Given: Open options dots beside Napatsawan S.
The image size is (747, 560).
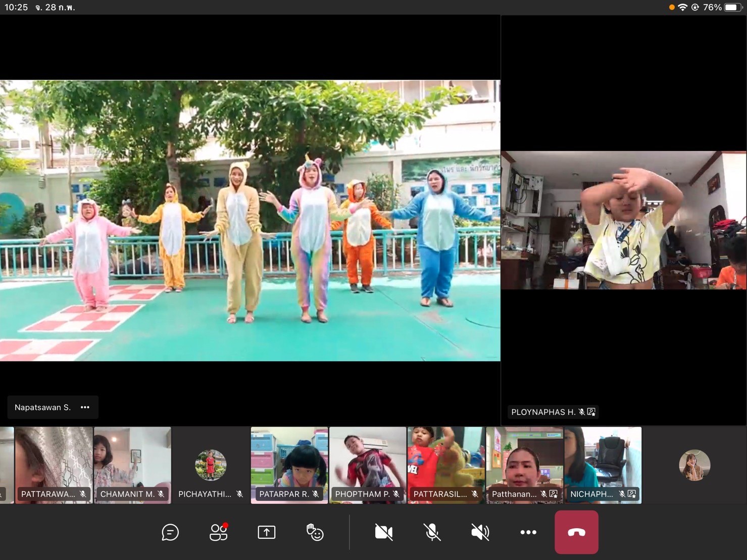Looking at the screenshot, I should pos(85,407).
